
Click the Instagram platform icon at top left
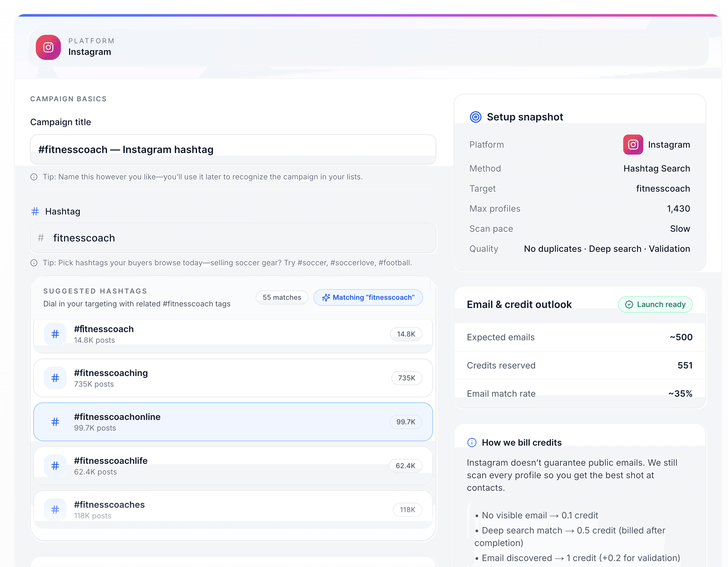[48, 47]
